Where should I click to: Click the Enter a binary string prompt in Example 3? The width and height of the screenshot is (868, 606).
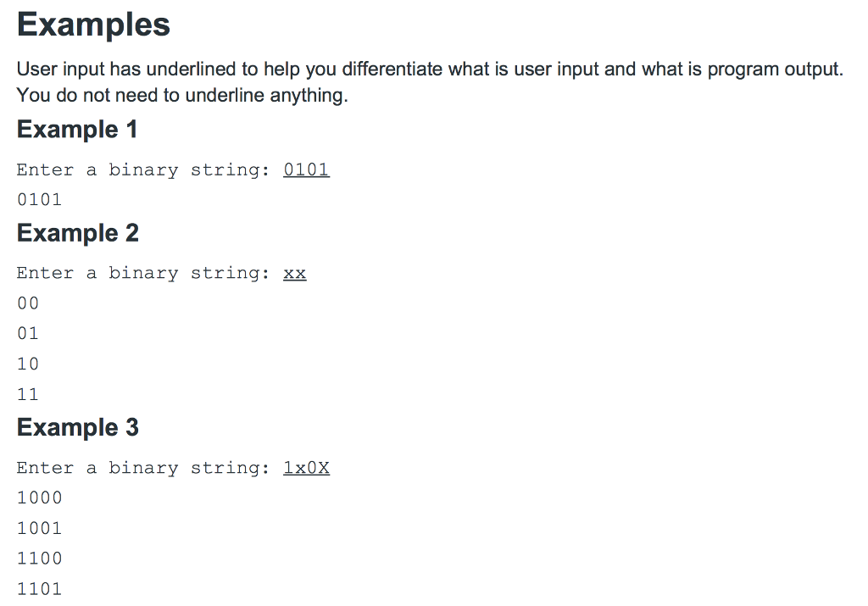click(x=142, y=468)
